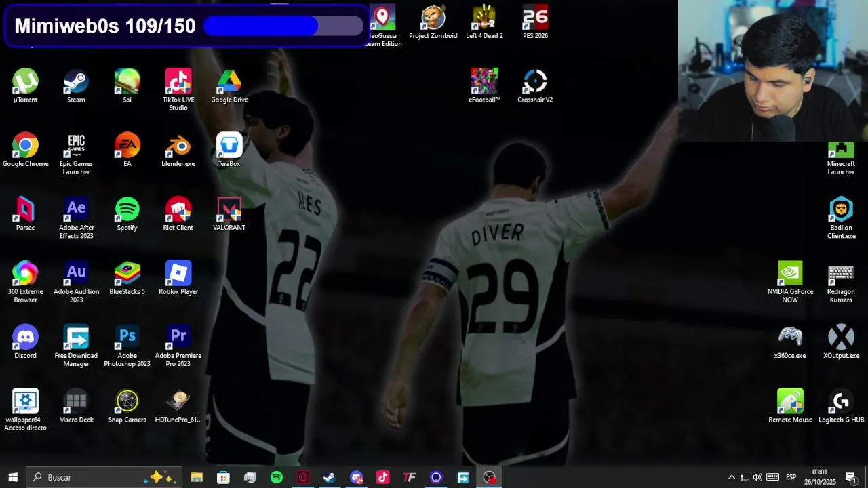Open the touch keyboard tray icon
The image size is (868, 488).
coord(772,477)
